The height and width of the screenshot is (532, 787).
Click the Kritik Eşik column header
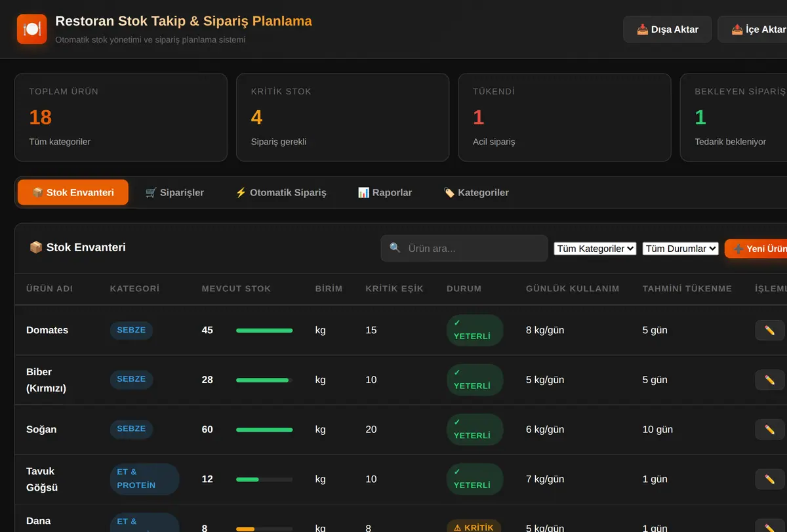395,289
